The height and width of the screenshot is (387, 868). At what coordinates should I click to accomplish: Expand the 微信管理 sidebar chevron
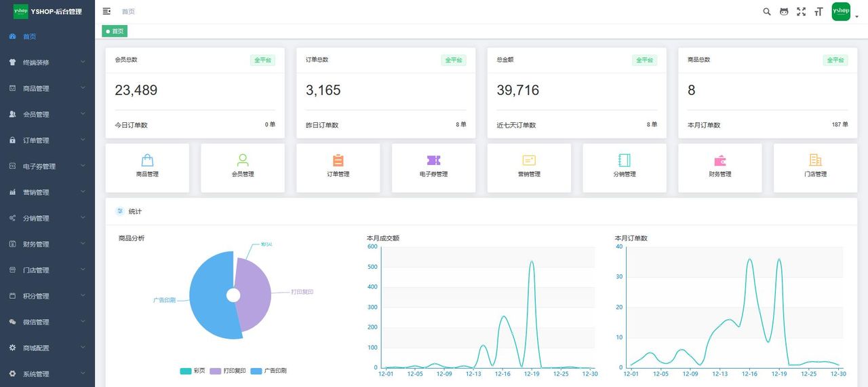pos(83,322)
